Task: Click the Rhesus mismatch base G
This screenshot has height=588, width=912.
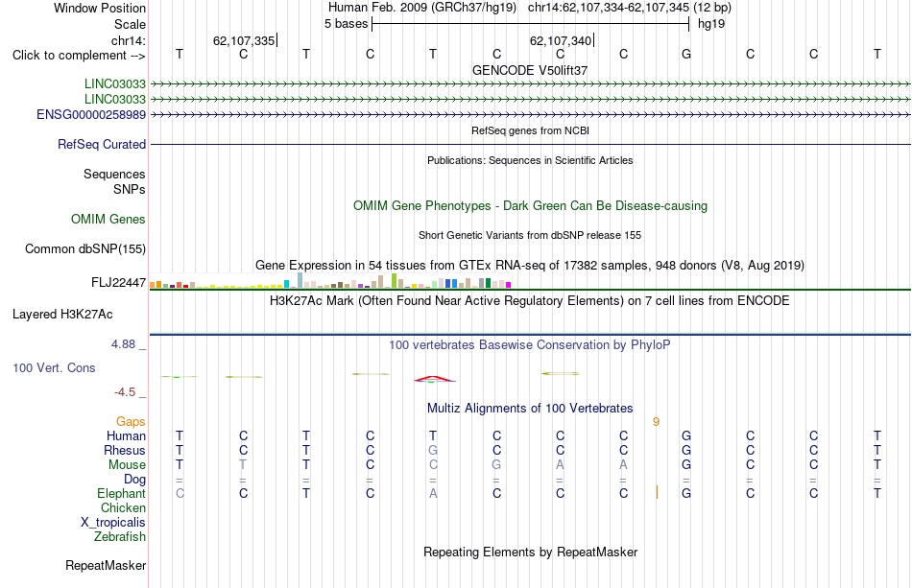Action: point(433,450)
